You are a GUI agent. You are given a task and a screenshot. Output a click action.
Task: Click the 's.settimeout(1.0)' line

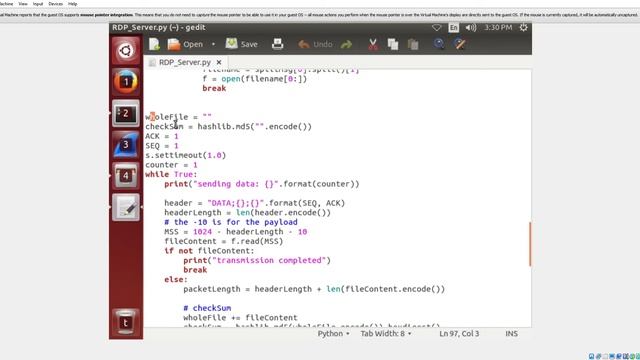point(185,155)
